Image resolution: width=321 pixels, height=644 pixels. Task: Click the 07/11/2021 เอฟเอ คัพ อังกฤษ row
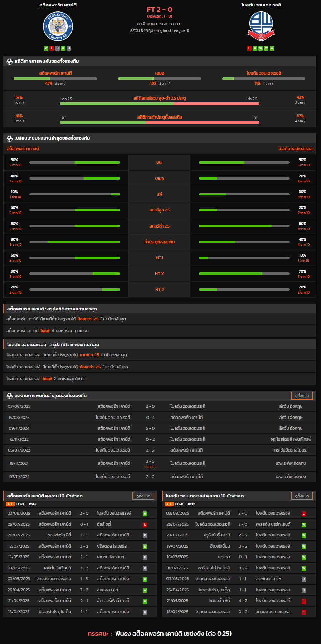[160, 477]
